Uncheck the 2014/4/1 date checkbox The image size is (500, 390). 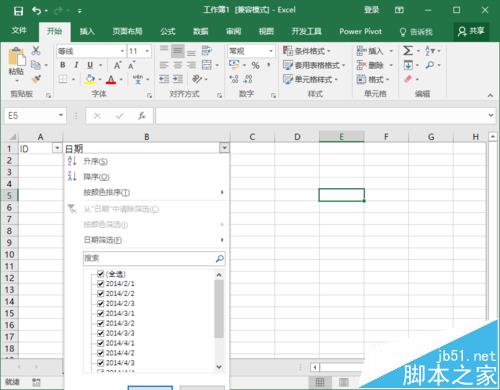click(100, 343)
